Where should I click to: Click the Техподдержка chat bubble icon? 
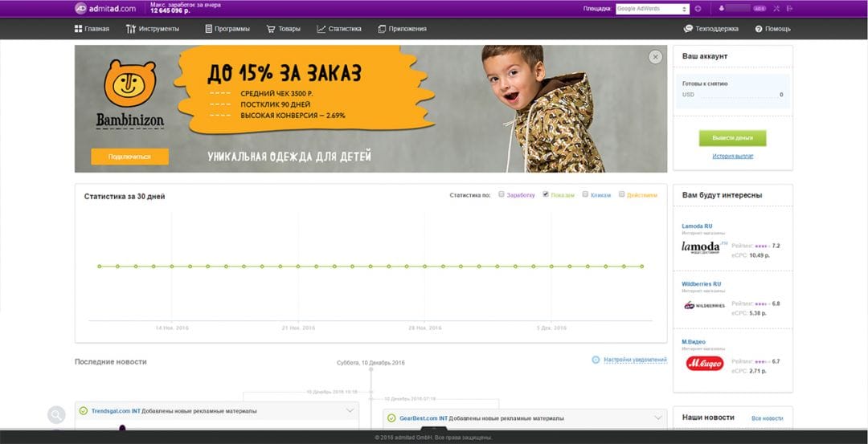coord(688,29)
